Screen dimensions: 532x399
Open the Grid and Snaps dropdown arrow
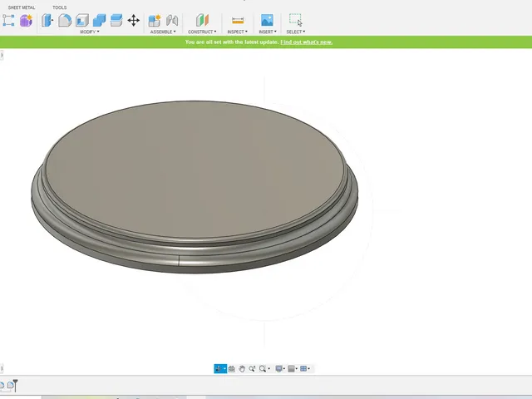pyautogui.click(x=297, y=369)
